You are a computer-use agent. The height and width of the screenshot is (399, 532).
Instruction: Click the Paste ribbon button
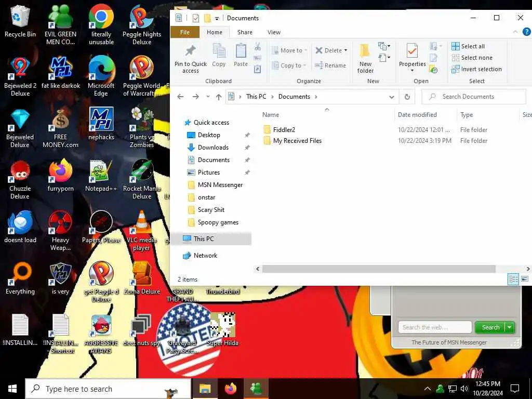(x=241, y=56)
